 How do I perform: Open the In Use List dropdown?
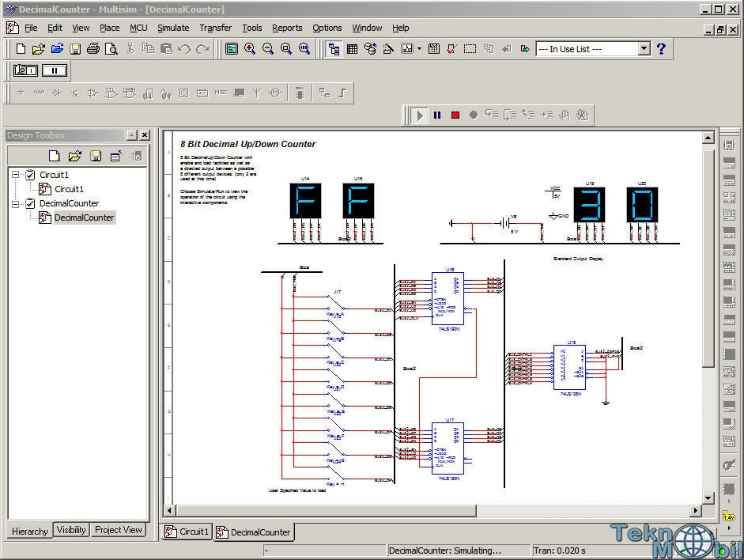[644, 49]
